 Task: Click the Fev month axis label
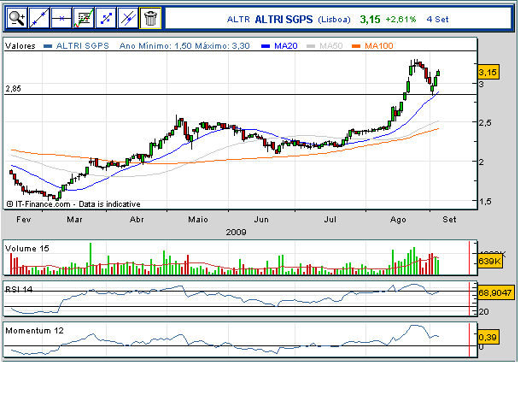tap(24, 220)
